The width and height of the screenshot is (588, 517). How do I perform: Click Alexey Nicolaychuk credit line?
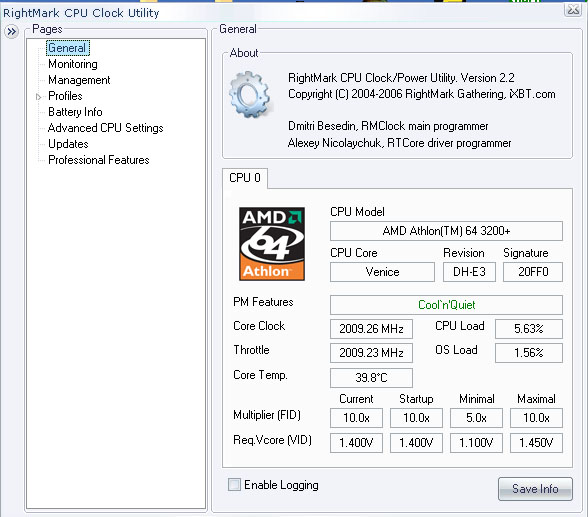click(x=399, y=143)
